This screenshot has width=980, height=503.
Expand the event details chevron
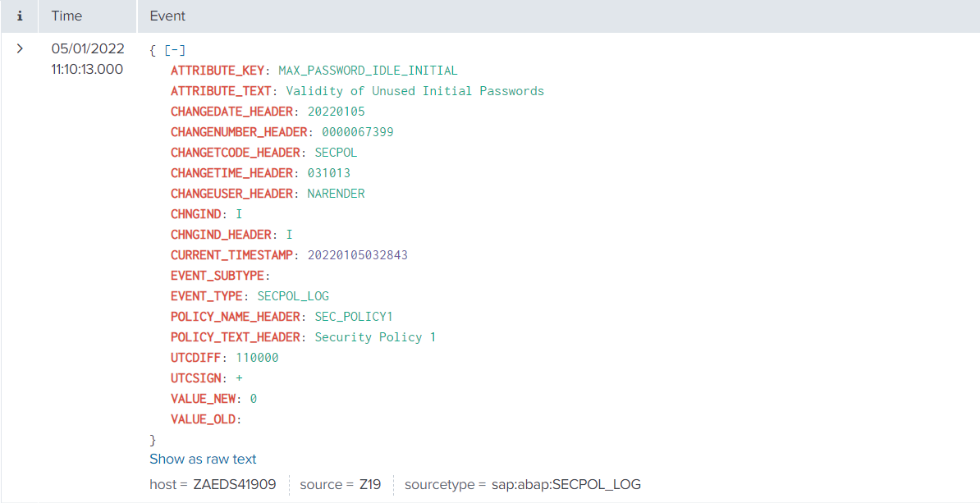[20, 49]
